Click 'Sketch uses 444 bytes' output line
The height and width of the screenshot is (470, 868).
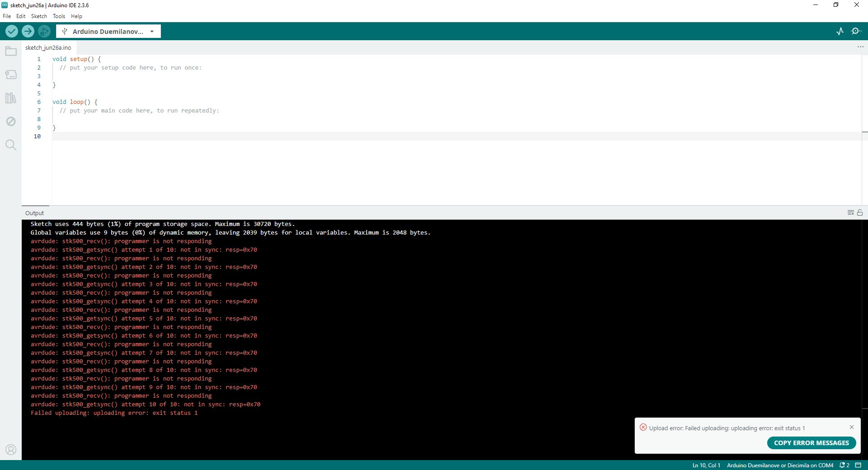(163, 224)
